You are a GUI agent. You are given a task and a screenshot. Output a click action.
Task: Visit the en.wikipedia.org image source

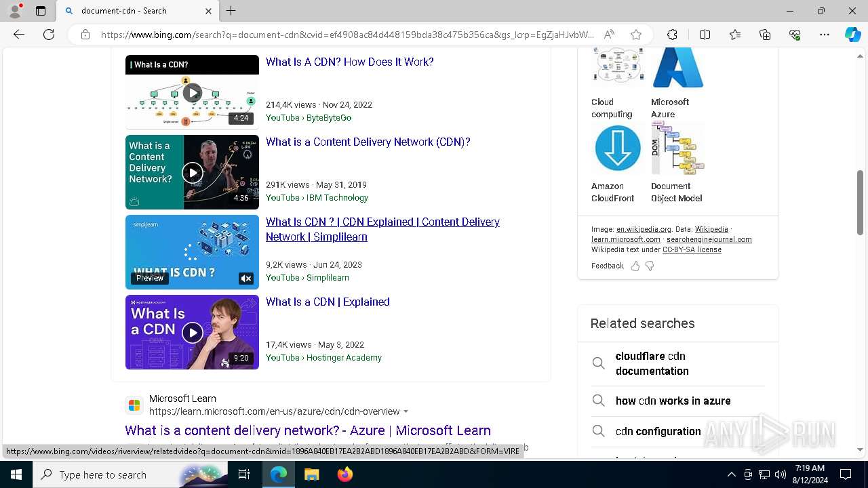644,229
